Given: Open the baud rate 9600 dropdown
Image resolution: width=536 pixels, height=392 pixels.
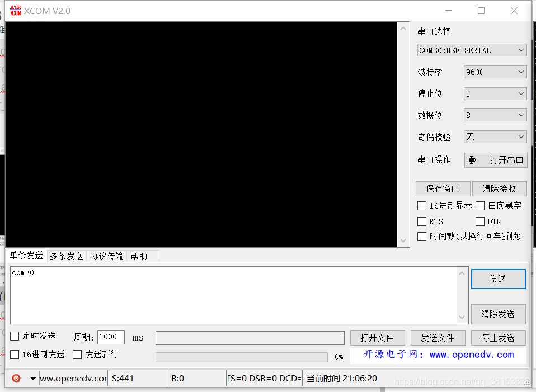Looking at the screenshot, I should point(495,72).
